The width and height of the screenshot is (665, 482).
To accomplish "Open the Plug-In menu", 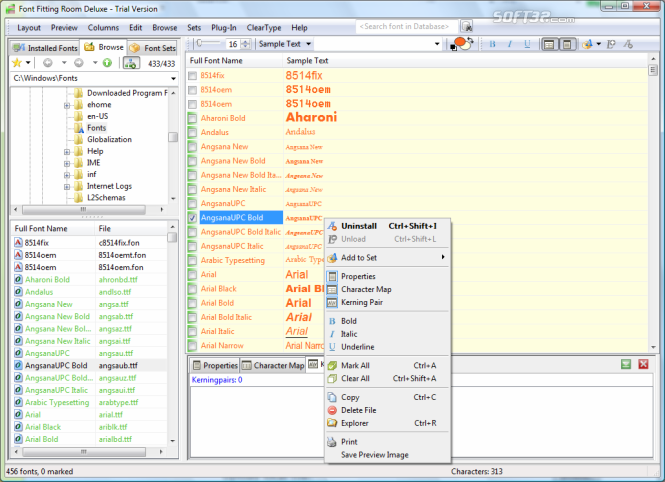I will coord(224,28).
